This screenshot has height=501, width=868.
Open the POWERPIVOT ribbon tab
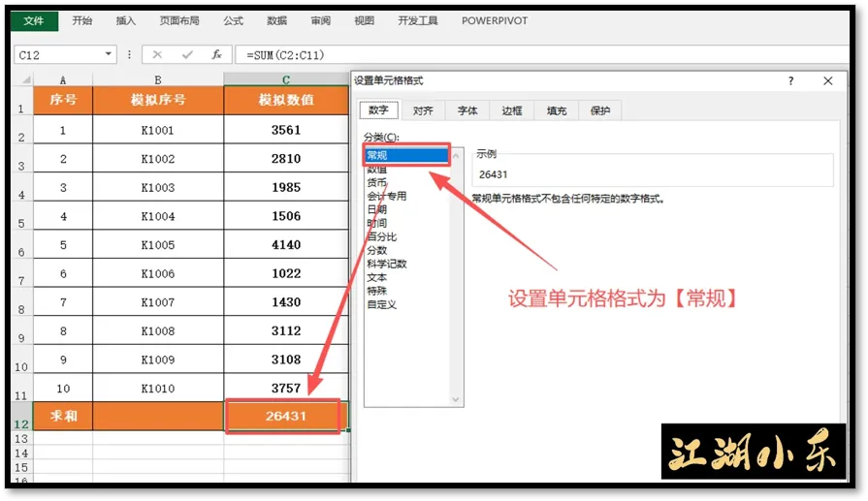[495, 20]
